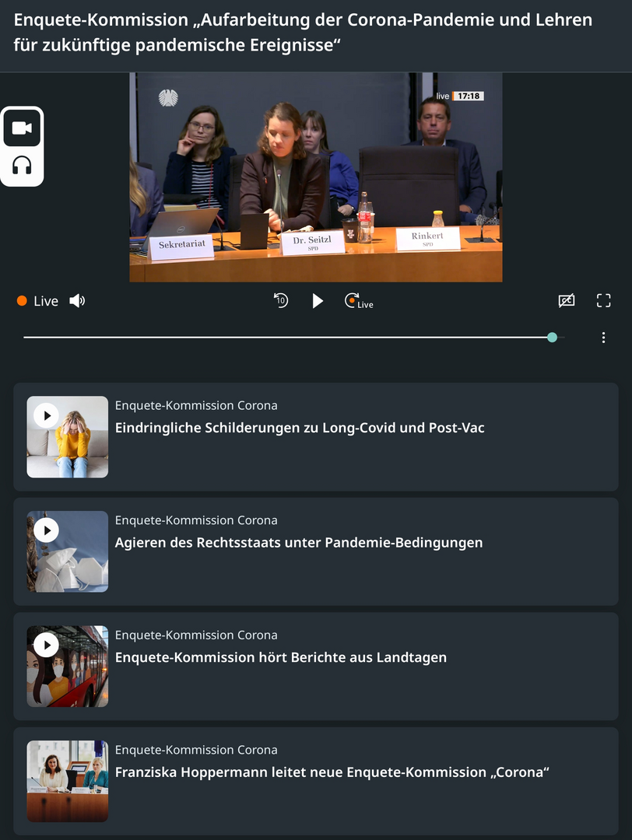Open 'Enquete-Kommission hört Berichte aus Landtagen' link
Viewport: 632px width, 840px height.
(281, 657)
